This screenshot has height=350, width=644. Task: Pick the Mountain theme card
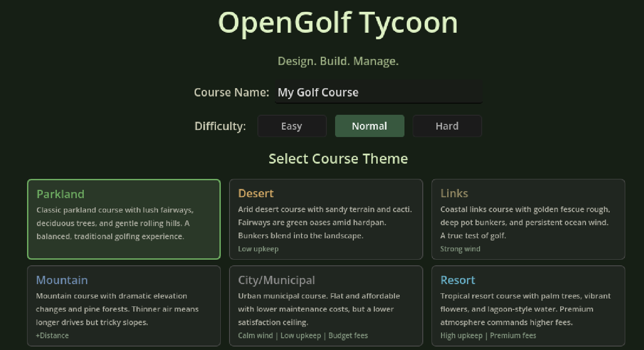click(x=123, y=305)
